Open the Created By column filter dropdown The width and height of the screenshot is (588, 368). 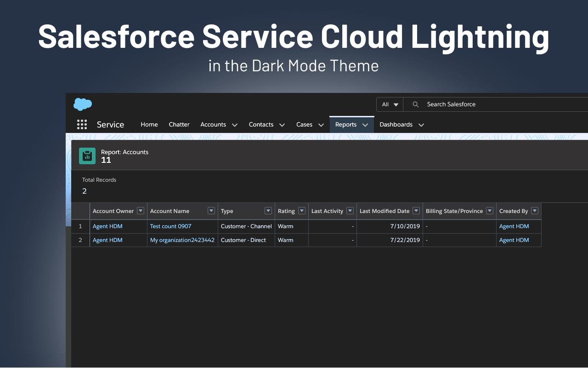pyautogui.click(x=534, y=211)
